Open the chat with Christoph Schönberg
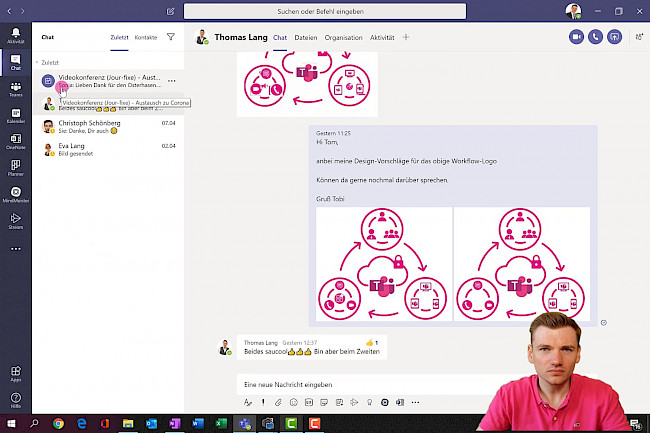Image resolution: width=650 pixels, height=433 pixels. pos(108,126)
